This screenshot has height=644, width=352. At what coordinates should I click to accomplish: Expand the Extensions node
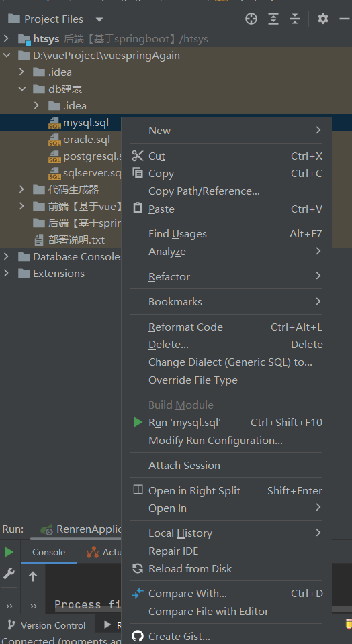(6, 273)
